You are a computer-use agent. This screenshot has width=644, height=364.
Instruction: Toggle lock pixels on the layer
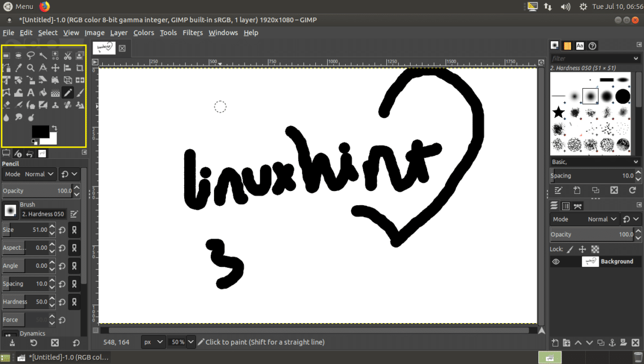coord(569,249)
